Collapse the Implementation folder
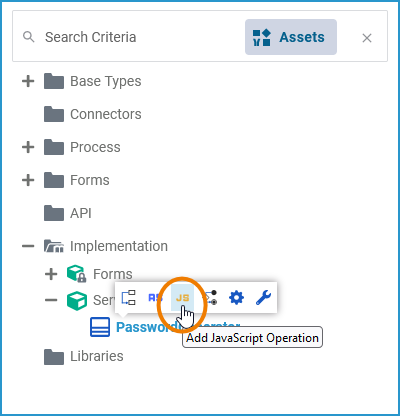The image size is (400, 416). 28,246
